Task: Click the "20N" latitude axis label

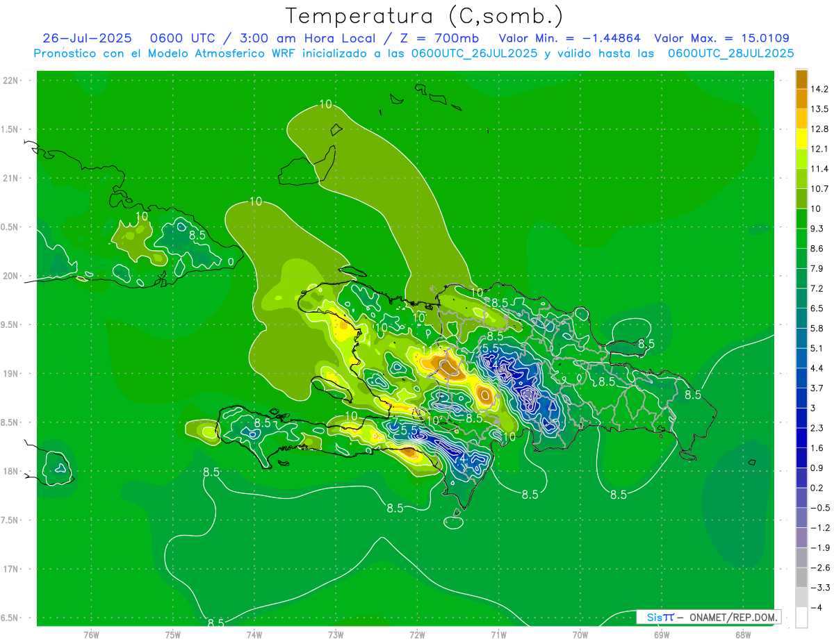Action: [x=11, y=276]
